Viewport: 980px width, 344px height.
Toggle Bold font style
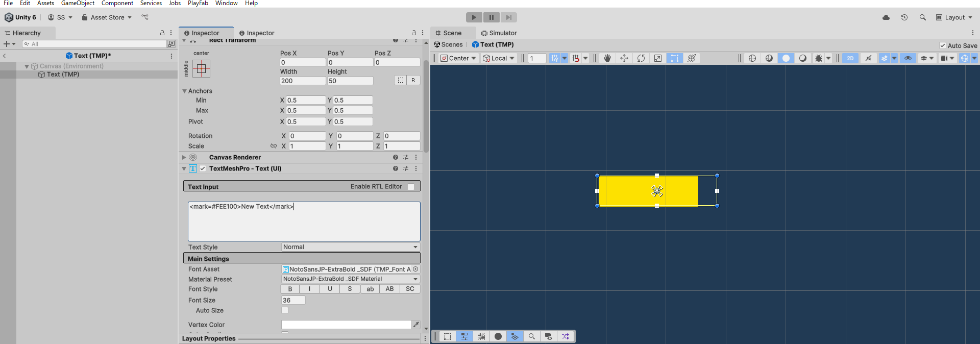tap(290, 289)
